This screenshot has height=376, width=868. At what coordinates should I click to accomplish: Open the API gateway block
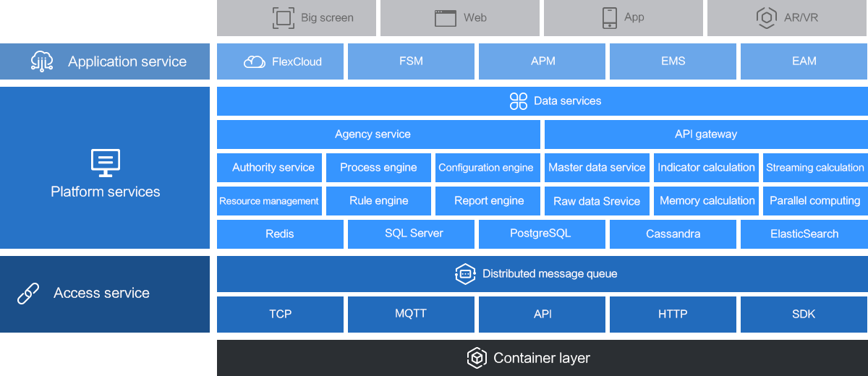point(705,134)
